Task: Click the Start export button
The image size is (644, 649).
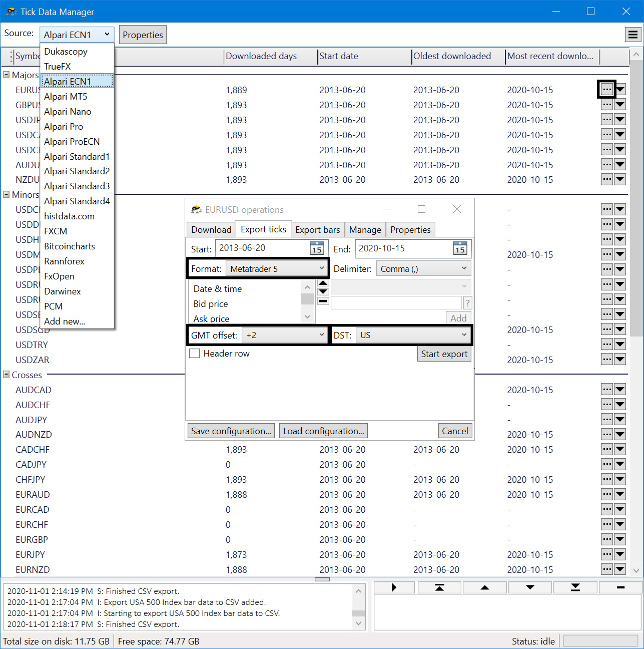Action: coord(444,354)
